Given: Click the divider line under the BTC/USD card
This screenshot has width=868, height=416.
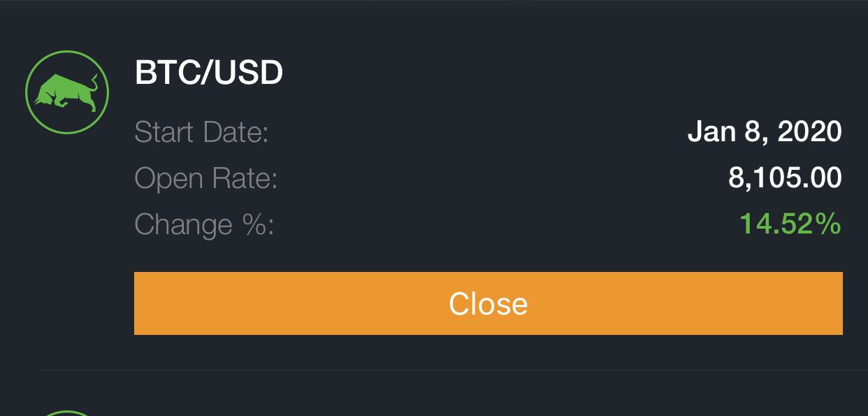Looking at the screenshot, I should pyautogui.click(x=454, y=369).
